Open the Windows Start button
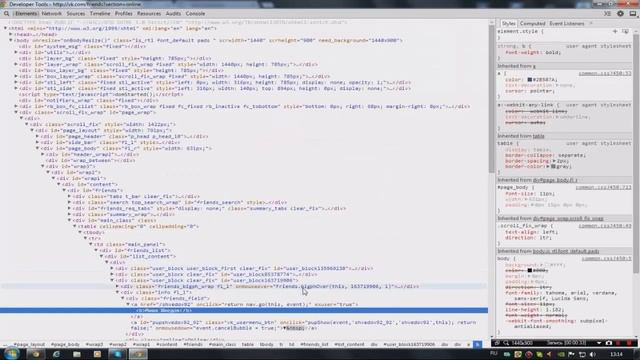The width and height of the screenshot is (640, 360). (x=11, y=354)
